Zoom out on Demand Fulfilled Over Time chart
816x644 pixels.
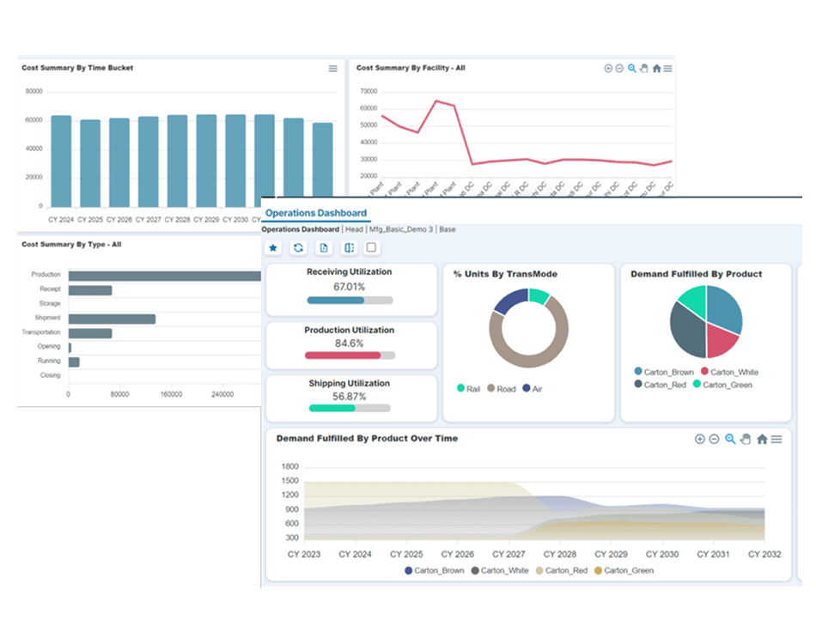pos(714,439)
